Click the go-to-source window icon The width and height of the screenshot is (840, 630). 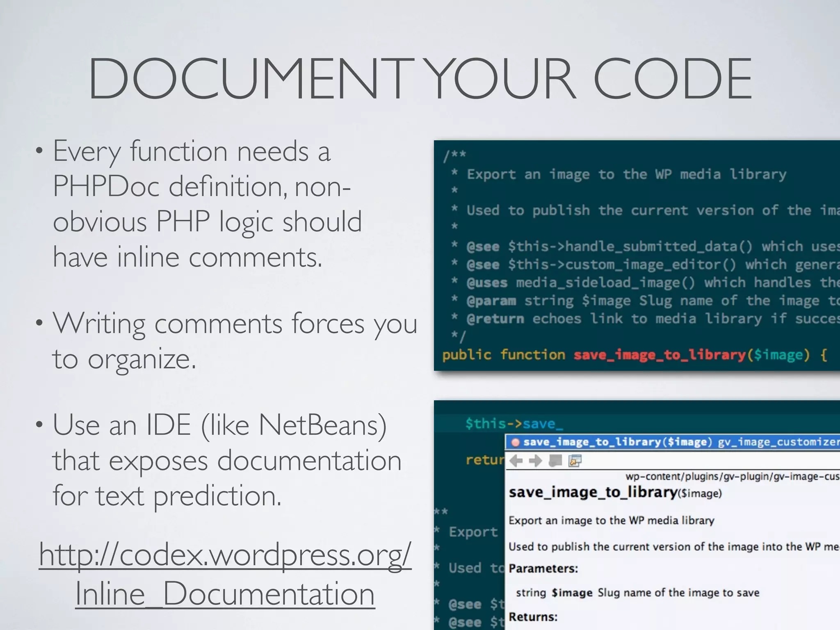click(x=575, y=461)
